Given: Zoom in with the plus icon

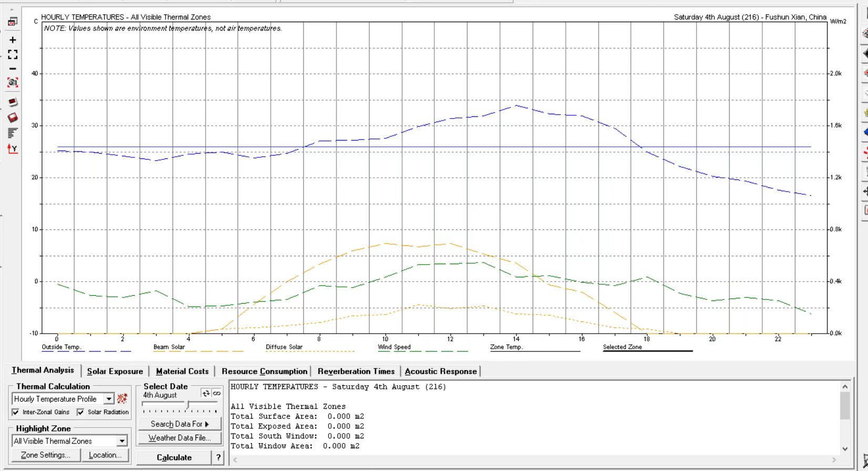Looking at the screenshot, I should tap(13, 40).
